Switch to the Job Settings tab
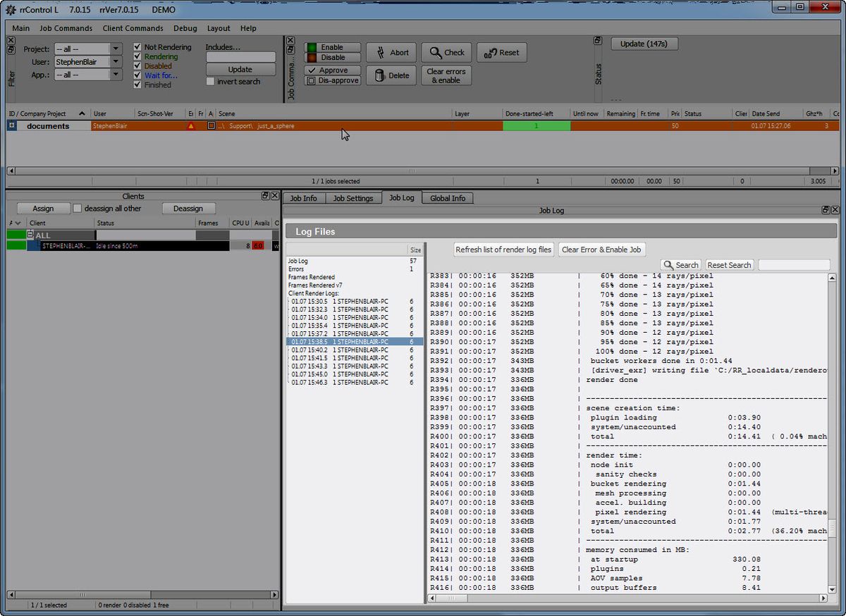Screen dimensions: 846x616 [x=352, y=199]
